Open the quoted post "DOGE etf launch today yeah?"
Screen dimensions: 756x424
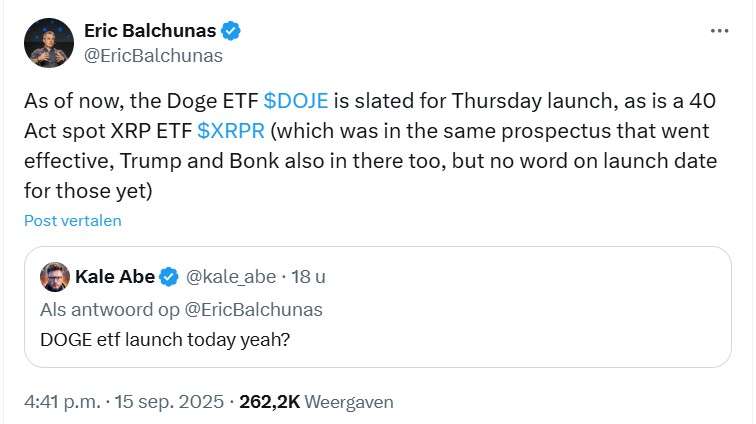pyautogui.click(x=163, y=338)
